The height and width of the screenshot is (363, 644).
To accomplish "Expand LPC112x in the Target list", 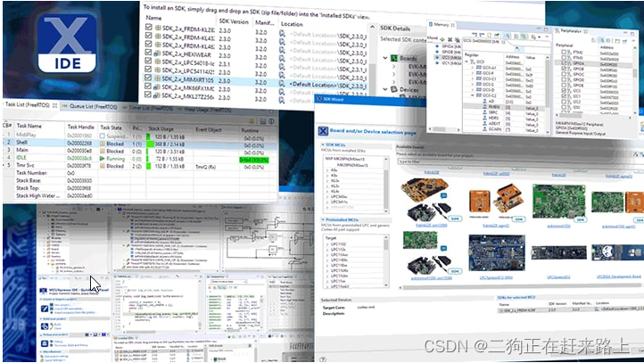I will [327, 249].
